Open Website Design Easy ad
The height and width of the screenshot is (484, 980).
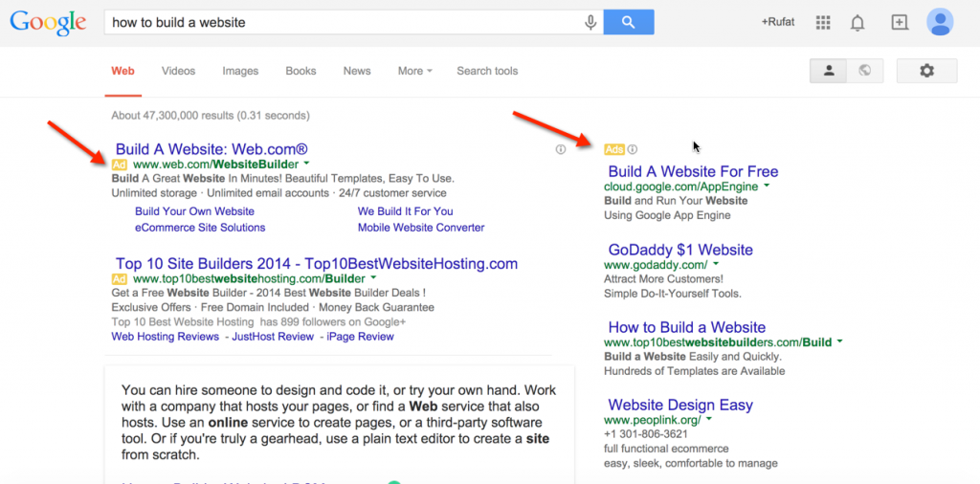[x=680, y=405]
